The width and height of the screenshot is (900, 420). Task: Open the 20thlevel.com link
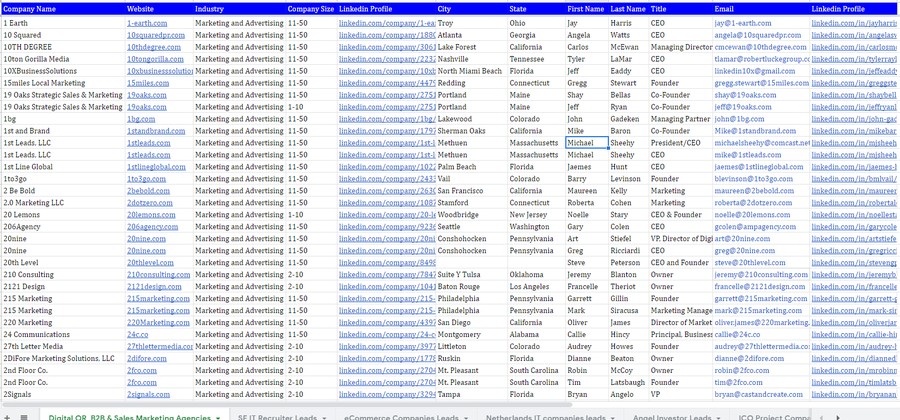point(150,263)
